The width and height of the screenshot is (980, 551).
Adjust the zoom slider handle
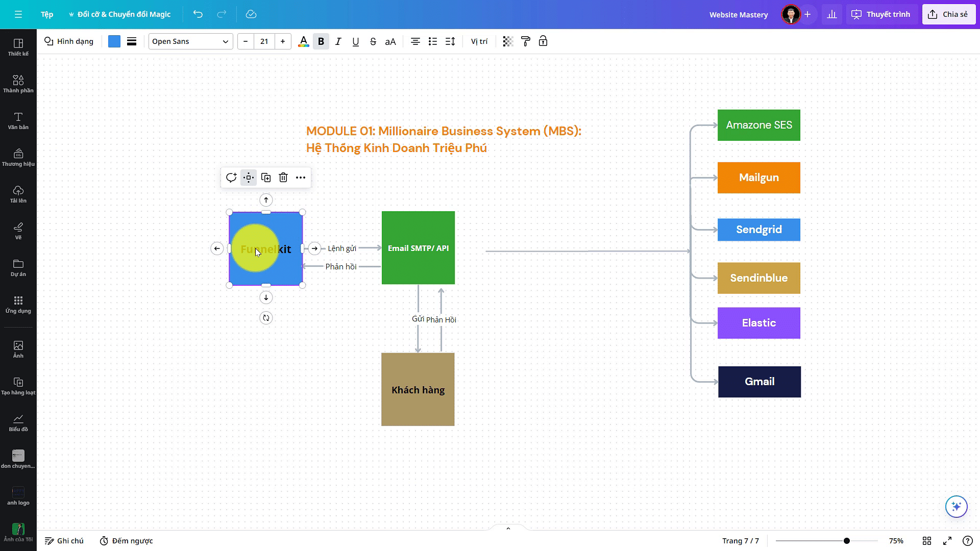click(x=847, y=541)
